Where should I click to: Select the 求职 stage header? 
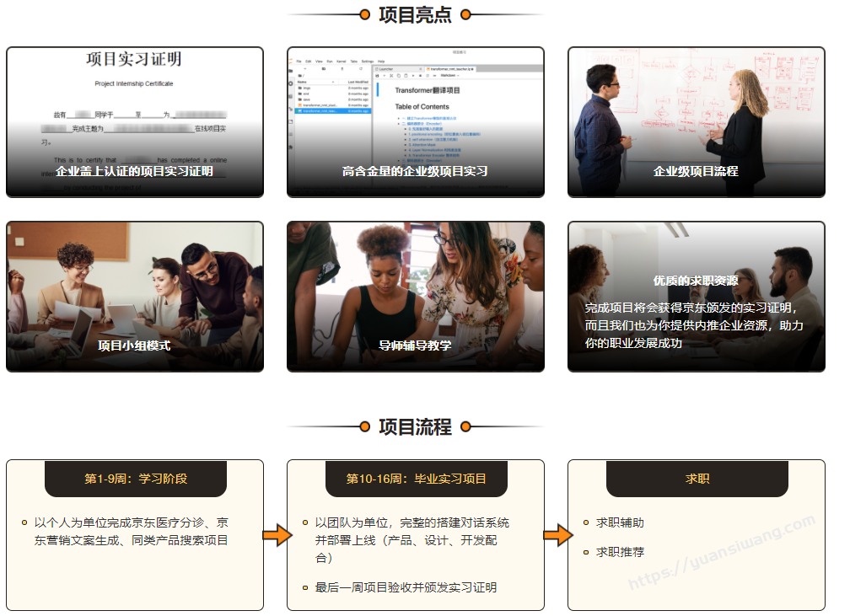click(697, 479)
